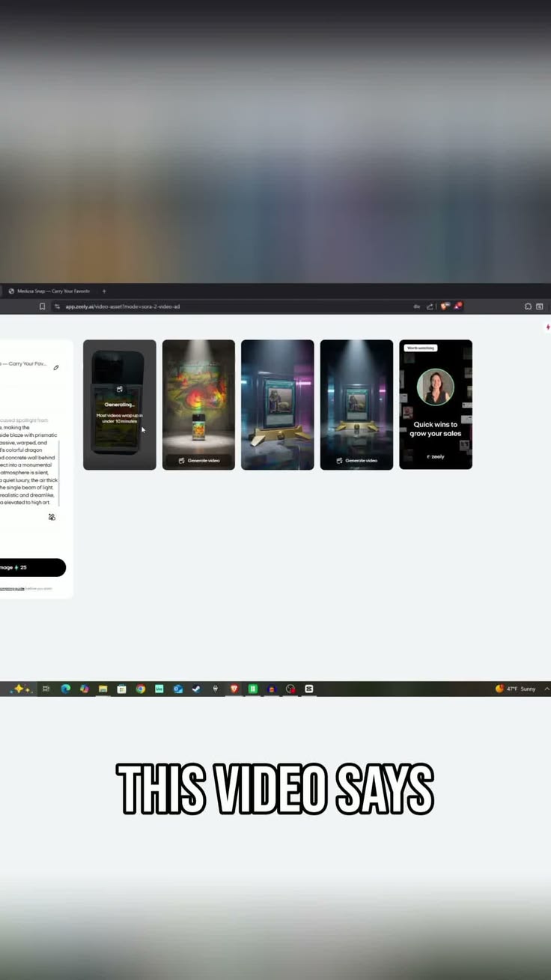This screenshot has width=551, height=980.
Task: Open the thumbnail showing Generating status
Action: (x=120, y=405)
